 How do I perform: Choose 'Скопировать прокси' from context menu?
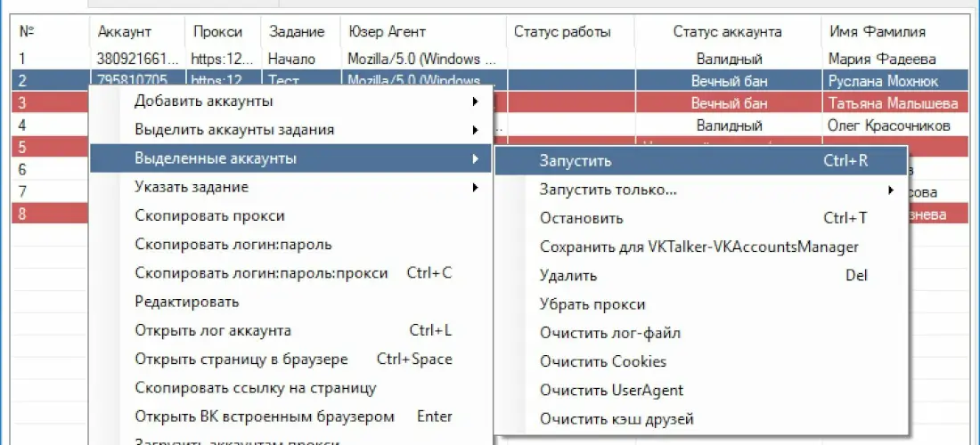[291, 216]
